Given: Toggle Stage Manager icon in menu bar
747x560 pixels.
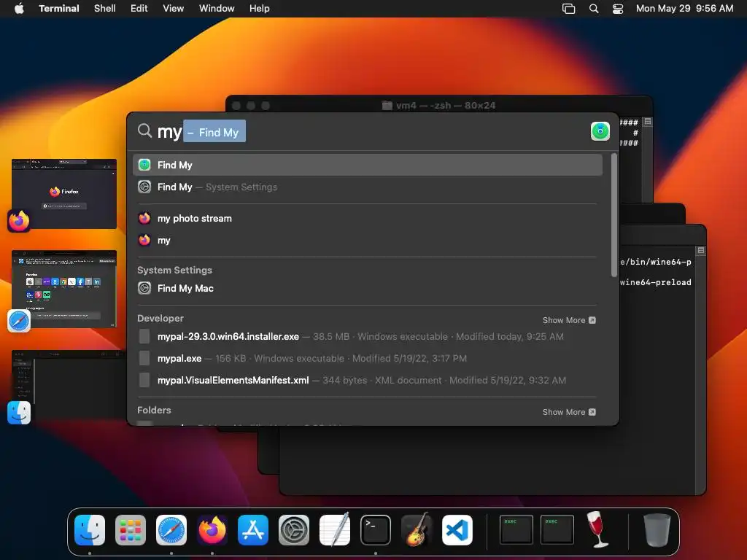Looking at the screenshot, I should click(569, 9).
